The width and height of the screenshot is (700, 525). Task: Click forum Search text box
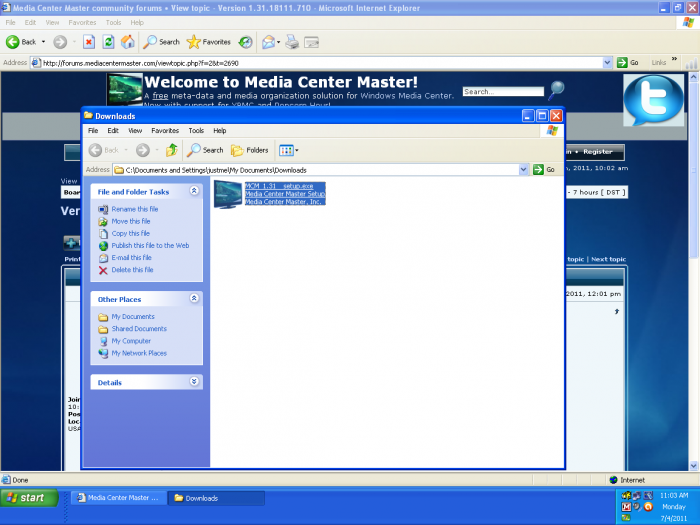[503, 92]
